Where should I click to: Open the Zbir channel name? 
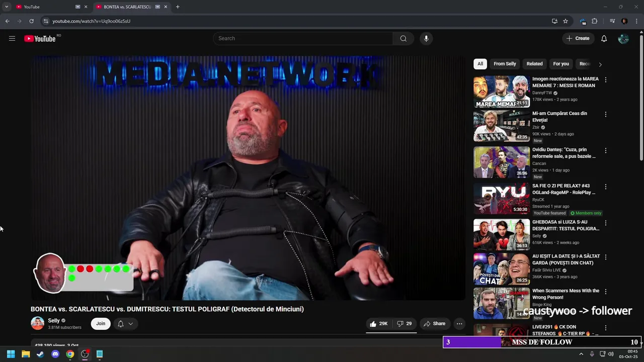click(536, 127)
